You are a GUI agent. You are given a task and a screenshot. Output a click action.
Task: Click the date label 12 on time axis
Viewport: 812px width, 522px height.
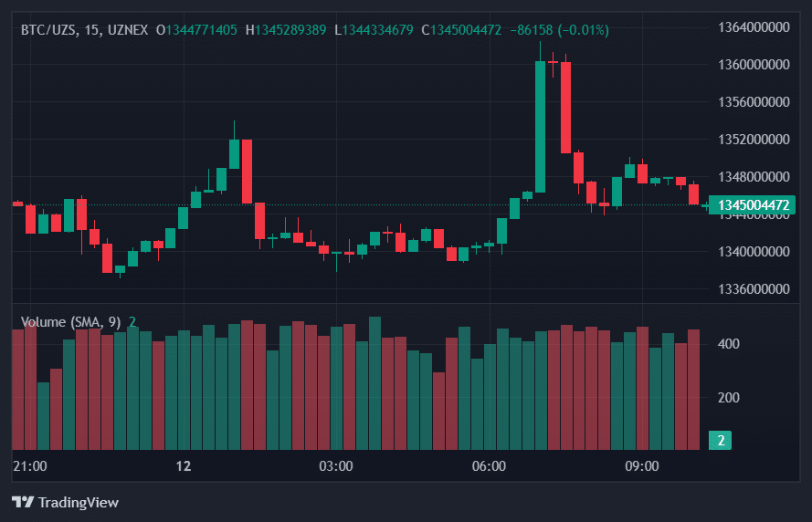pyautogui.click(x=184, y=466)
